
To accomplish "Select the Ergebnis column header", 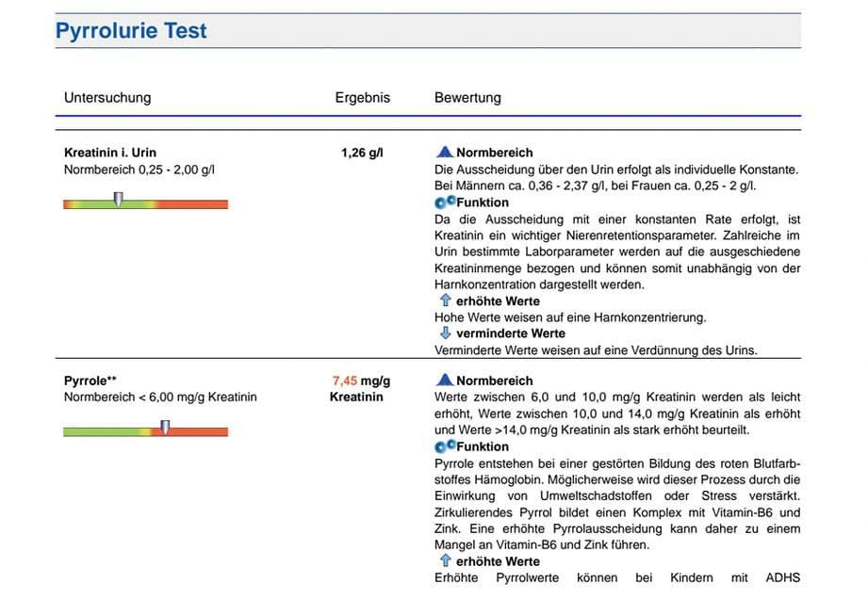I will pyautogui.click(x=362, y=97).
